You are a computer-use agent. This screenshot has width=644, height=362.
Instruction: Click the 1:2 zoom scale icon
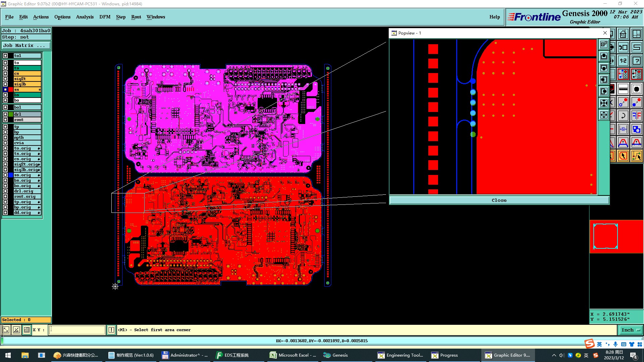(623, 61)
